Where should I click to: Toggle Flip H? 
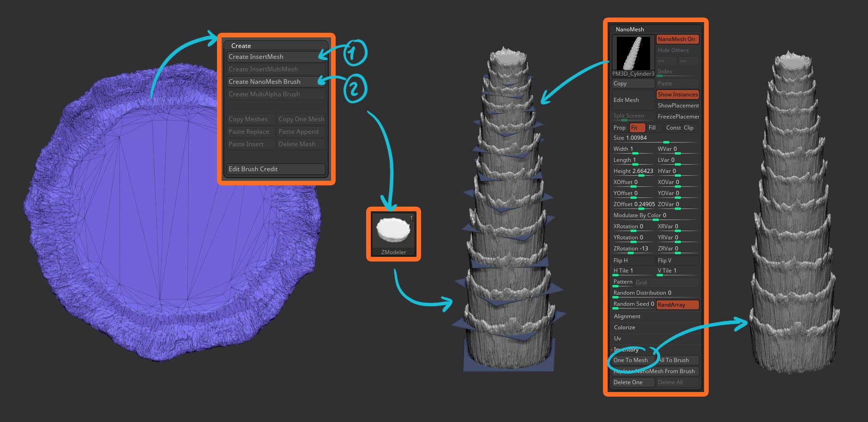pyautogui.click(x=633, y=261)
